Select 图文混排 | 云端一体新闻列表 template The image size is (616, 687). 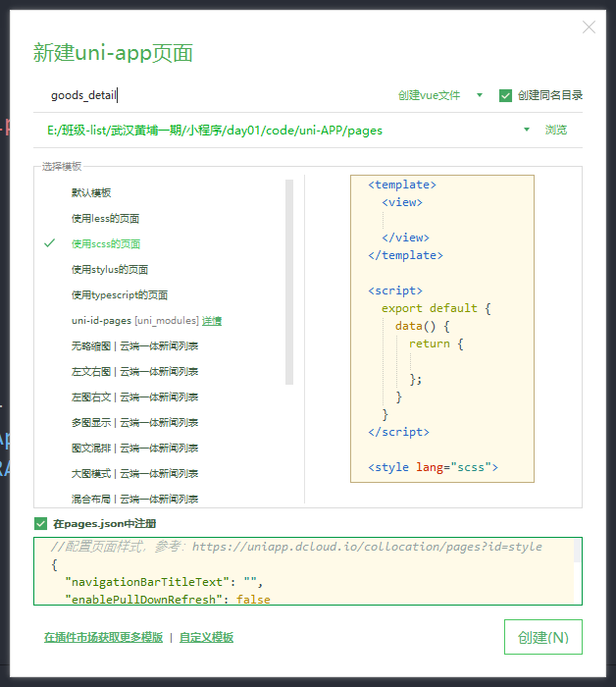[134, 448]
